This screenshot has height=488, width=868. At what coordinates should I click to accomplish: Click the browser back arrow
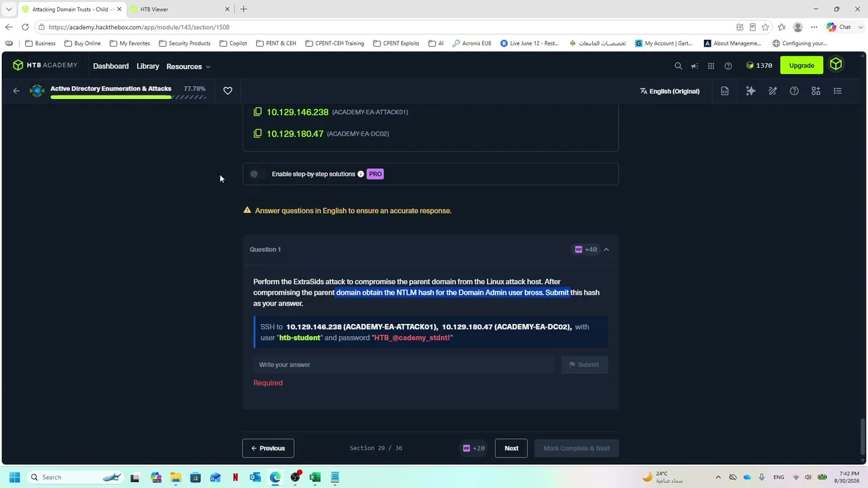coord(9,27)
